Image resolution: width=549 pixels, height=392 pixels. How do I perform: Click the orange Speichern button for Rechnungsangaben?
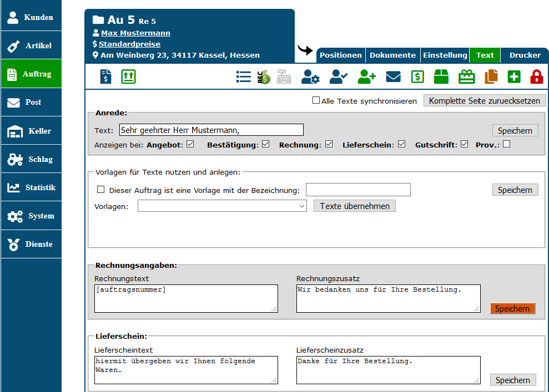tap(512, 309)
